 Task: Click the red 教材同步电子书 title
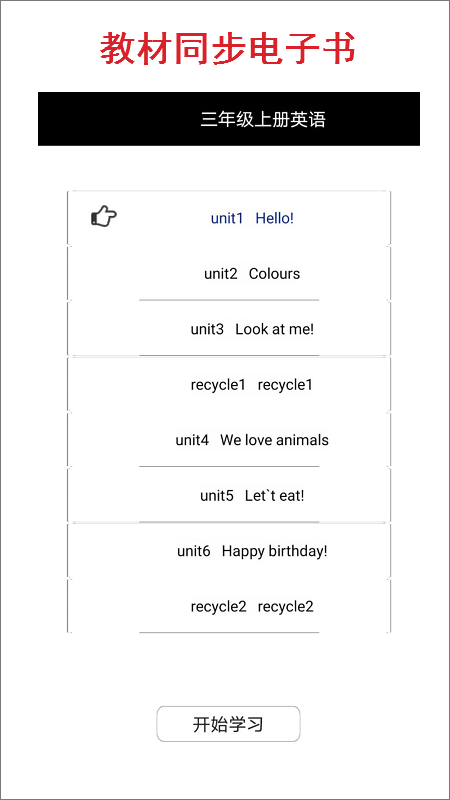[x=228, y=49]
